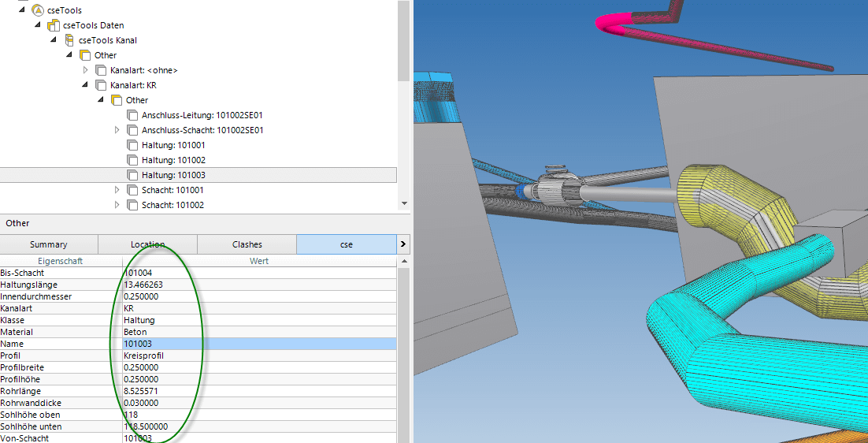
Task: Expand the Schacht: 101001 tree node
Action: coord(117,190)
